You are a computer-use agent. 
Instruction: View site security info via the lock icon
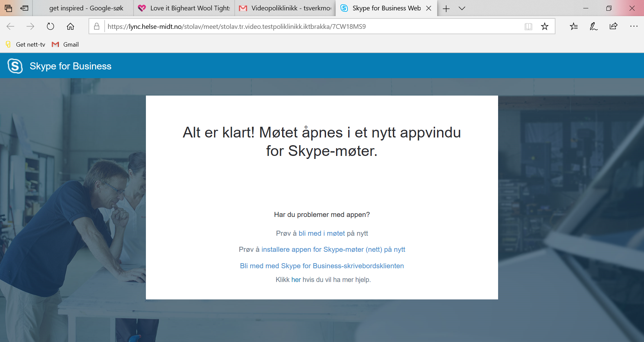pyautogui.click(x=96, y=26)
